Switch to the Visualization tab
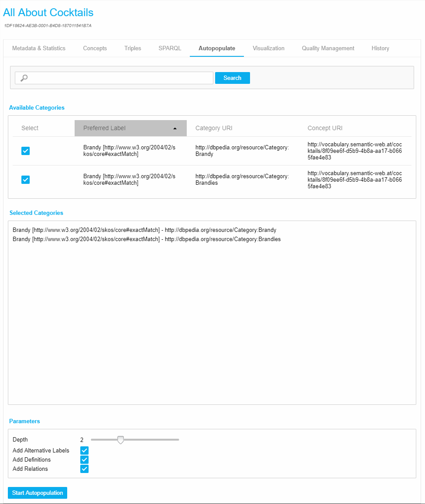Viewport: 425px width, 504px height. (268, 48)
